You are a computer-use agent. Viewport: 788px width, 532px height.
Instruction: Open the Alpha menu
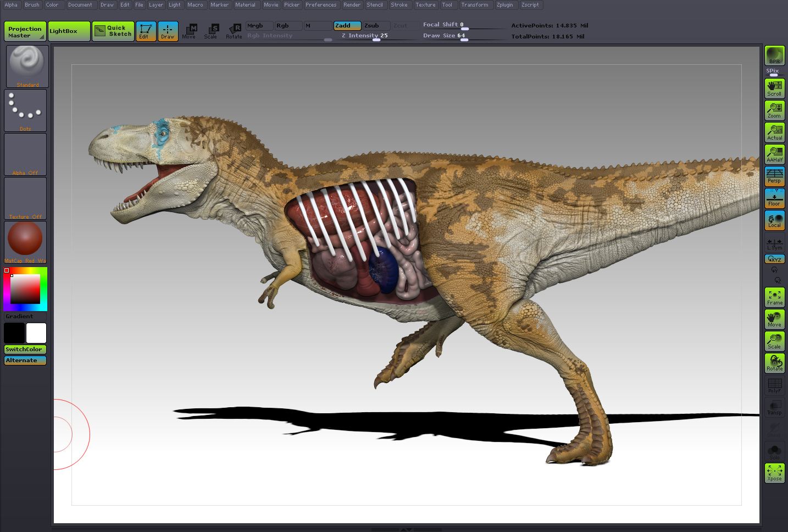click(x=12, y=5)
